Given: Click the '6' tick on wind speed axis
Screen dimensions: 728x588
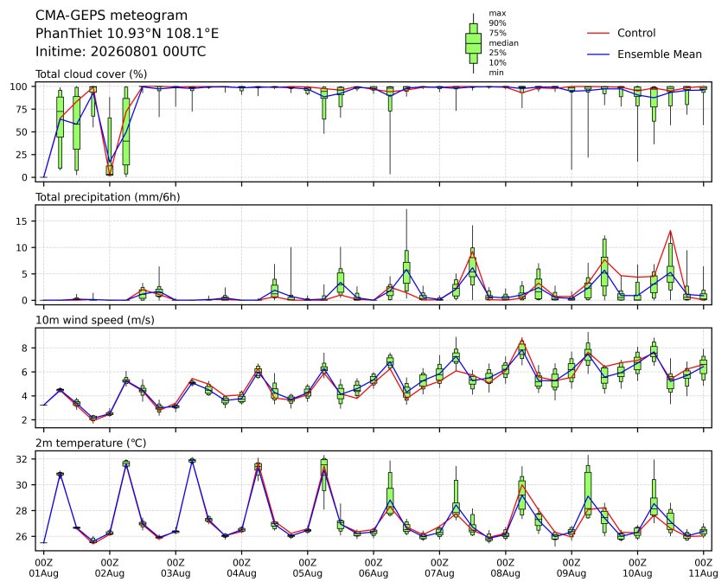Looking at the screenshot, I should tap(26, 372).
